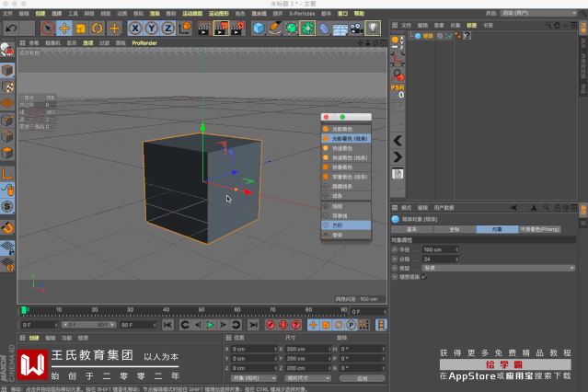Switch to Polygons mode icon

[x=7, y=153]
